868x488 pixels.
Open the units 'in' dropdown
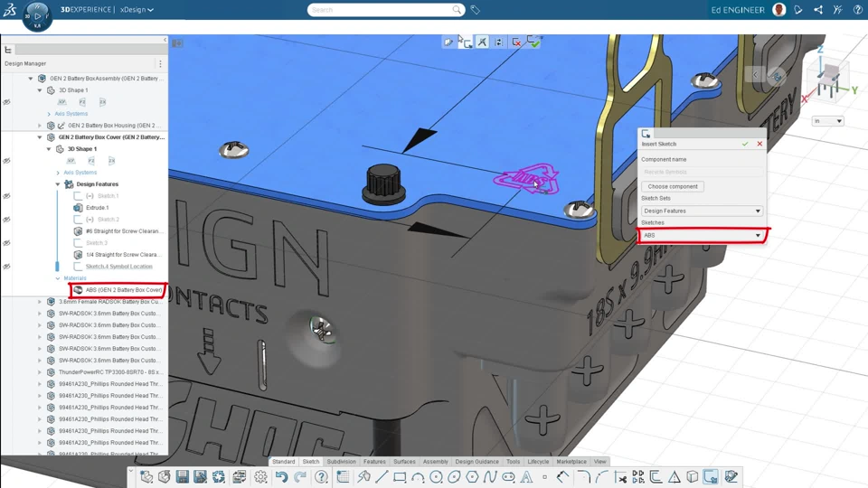click(x=827, y=120)
